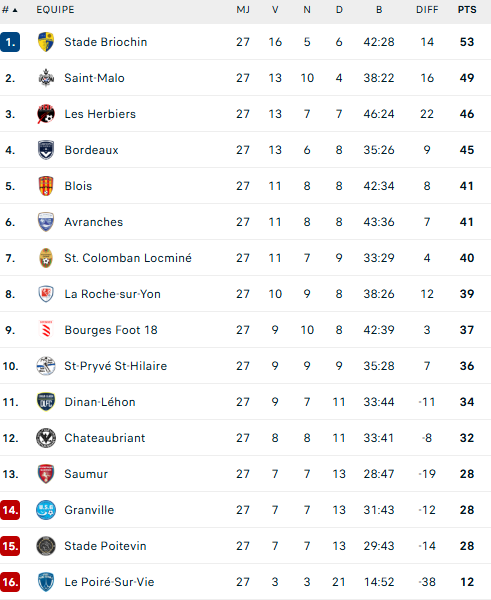
Task: Sort standings by PTS column header
Action: (x=467, y=10)
